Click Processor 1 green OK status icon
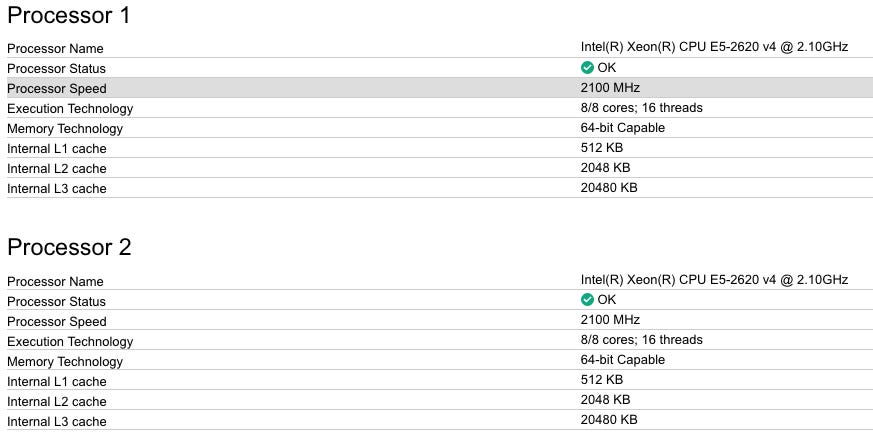 click(587, 68)
